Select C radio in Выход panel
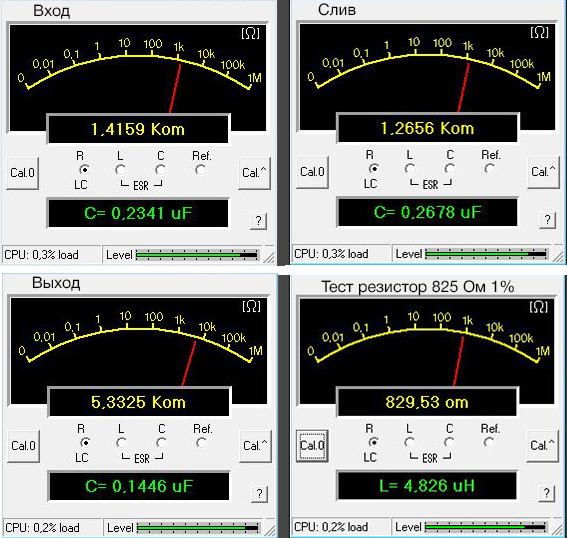The height and width of the screenshot is (538, 567). 161,443
